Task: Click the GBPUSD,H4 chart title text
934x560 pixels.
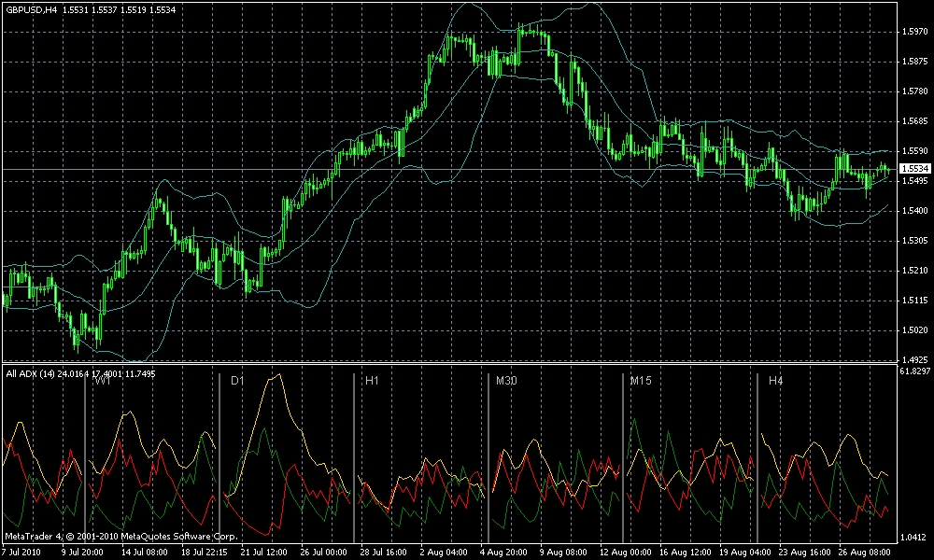Action: click(32, 10)
